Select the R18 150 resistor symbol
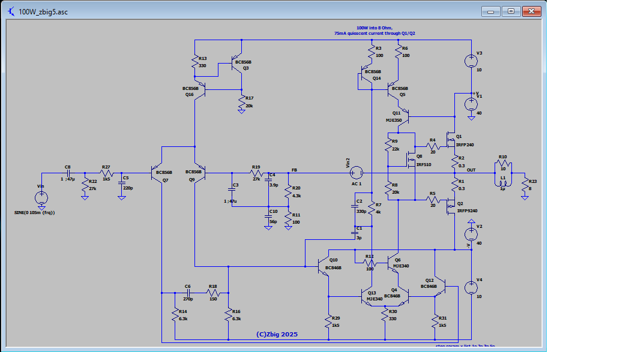644x352 pixels. [x=213, y=293]
